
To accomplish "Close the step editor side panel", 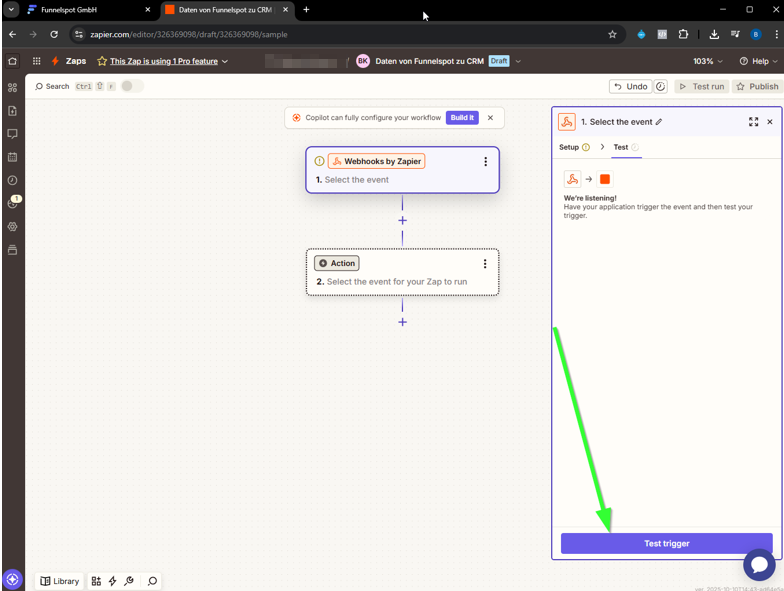I will [x=770, y=122].
